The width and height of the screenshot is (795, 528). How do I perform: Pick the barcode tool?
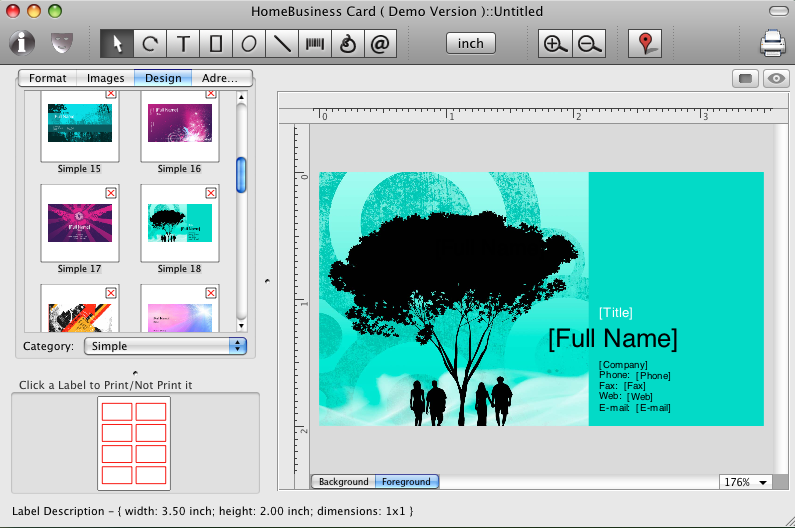[x=314, y=44]
